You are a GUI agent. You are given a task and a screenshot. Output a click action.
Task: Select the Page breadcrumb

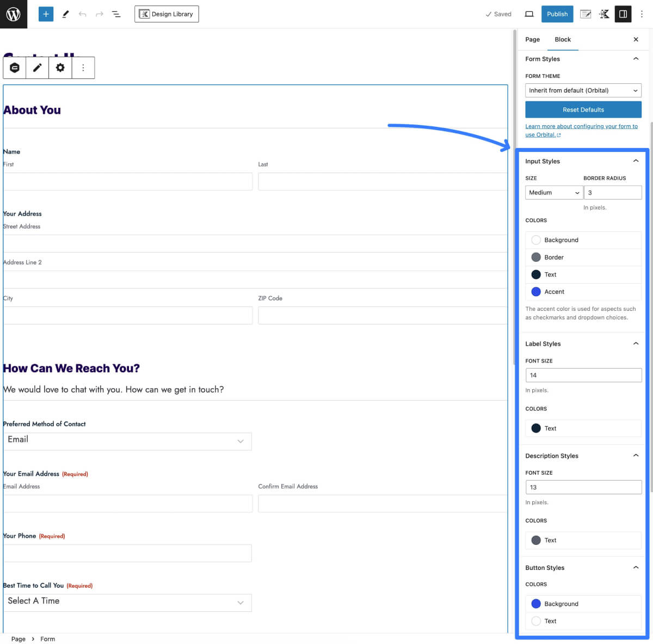(x=19, y=639)
